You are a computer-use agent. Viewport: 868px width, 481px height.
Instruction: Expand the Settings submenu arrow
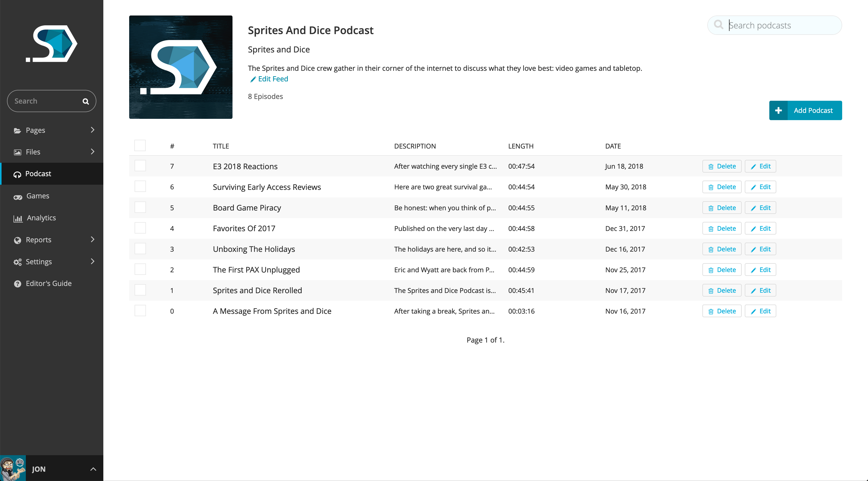[93, 261]
